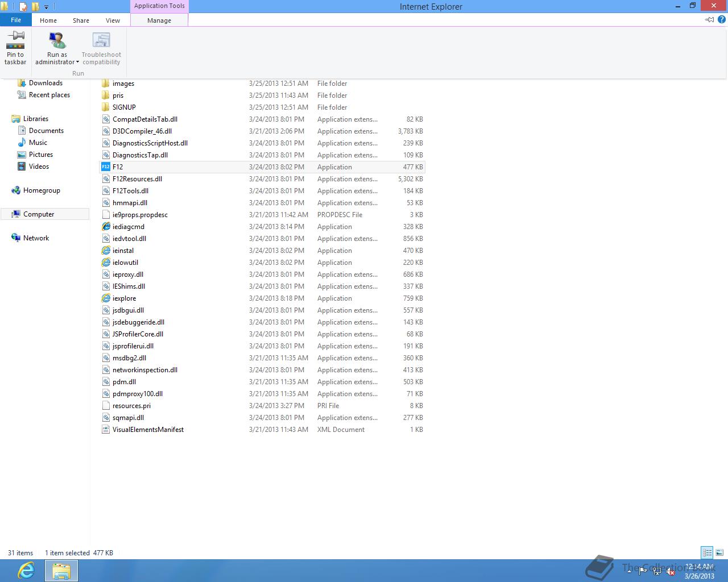
Task: Open the Pictures library
Action: (x=41, y=155)
